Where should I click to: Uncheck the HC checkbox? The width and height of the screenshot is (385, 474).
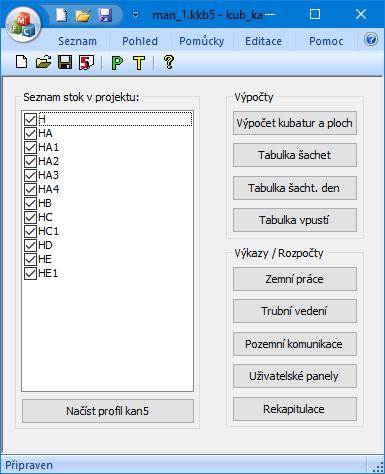(x=30, y=217)
